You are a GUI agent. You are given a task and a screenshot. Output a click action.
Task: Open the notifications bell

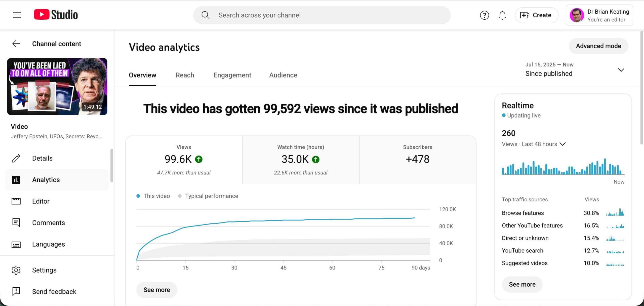(x=502, y=15)
